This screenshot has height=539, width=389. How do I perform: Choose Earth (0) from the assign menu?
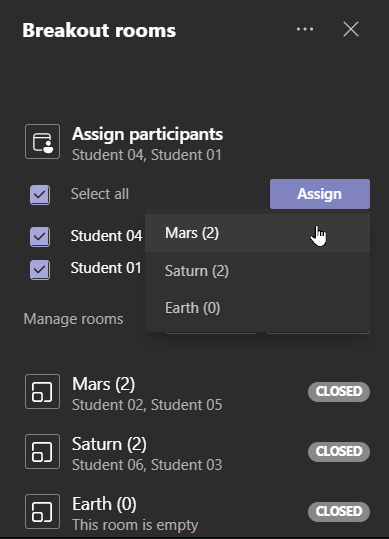[257, 308]
